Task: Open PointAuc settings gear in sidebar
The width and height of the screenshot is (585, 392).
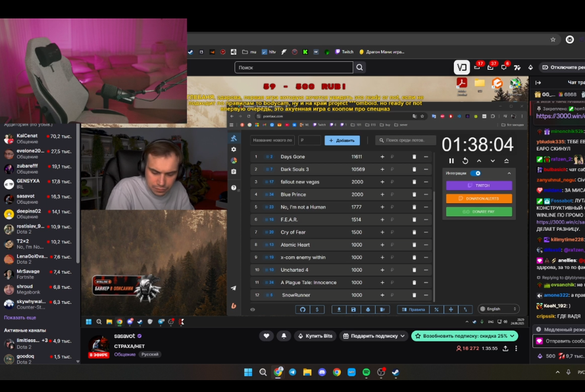Action: [234, 149]
